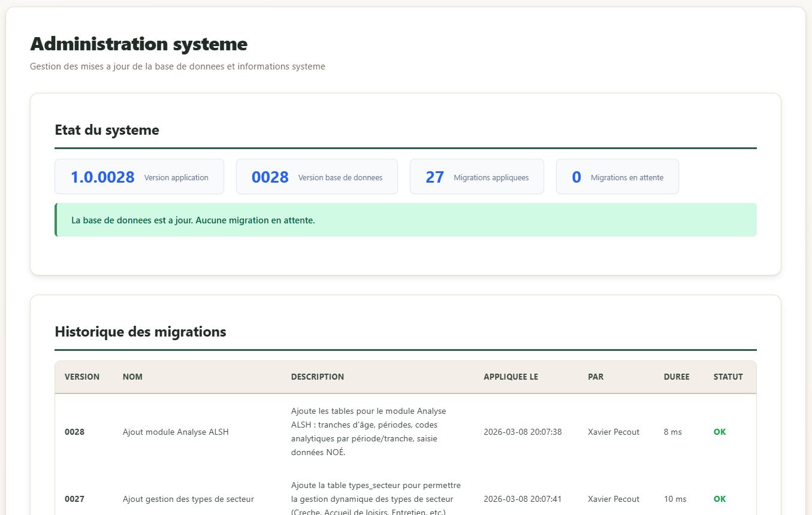
Task: Click the NOM column header
Action: tap(132, 377)
